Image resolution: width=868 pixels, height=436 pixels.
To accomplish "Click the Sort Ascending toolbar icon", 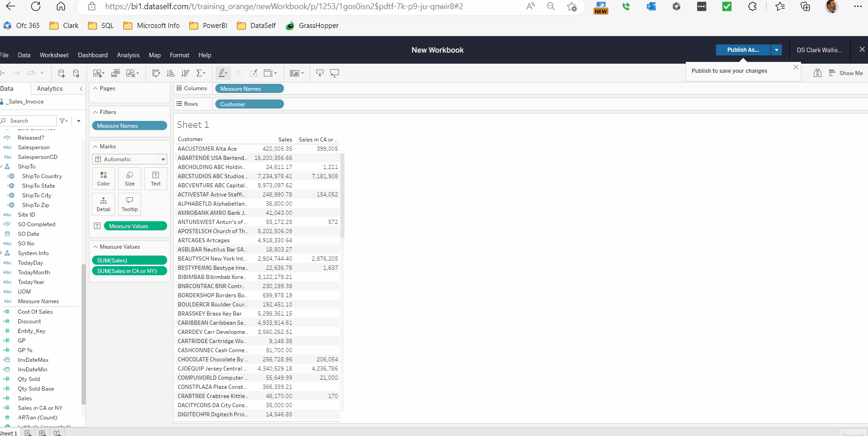I will tap(170, 73).
